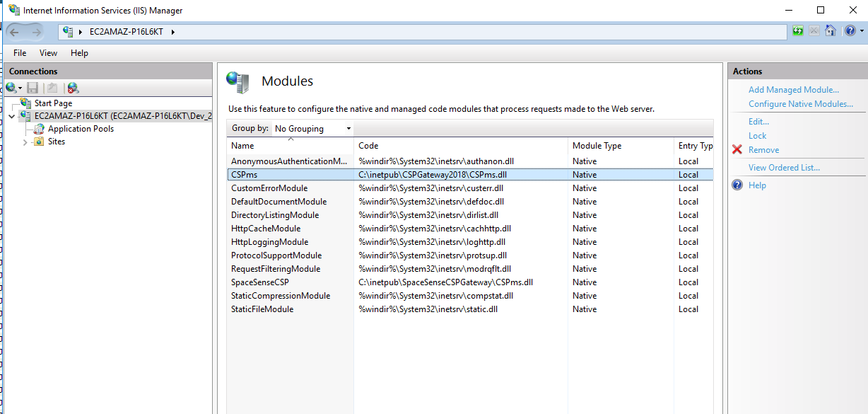Sort modules by the Code column header
This screenshot has height=414, width=868.
tap(460, 146)
